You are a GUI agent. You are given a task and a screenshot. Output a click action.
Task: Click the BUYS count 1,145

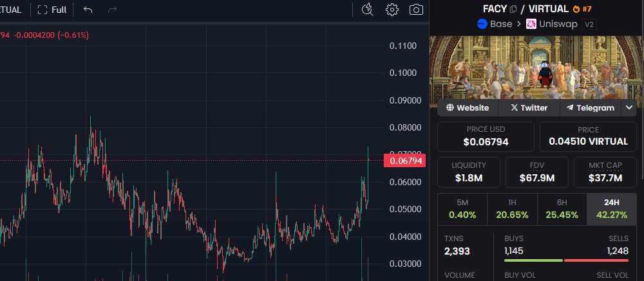pos(514,251)
